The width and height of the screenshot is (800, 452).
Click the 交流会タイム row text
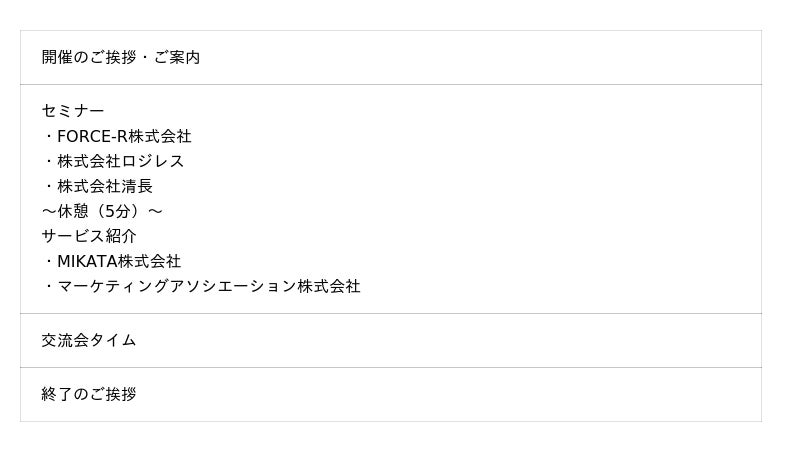click(89, 340)
